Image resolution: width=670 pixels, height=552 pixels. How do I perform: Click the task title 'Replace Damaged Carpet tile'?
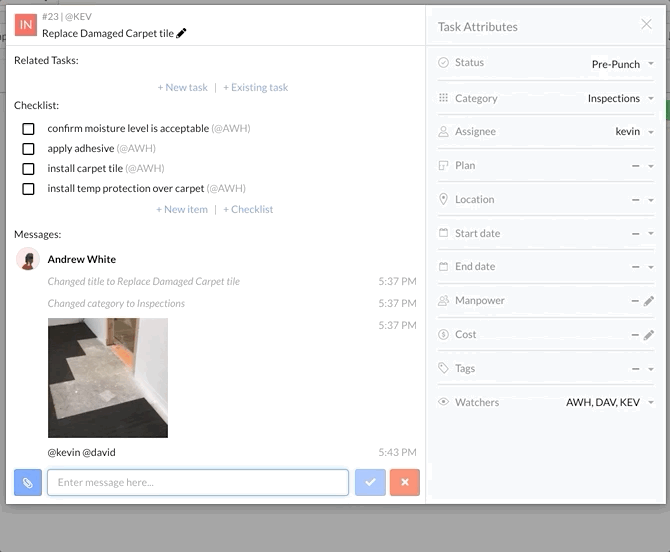(x=108, y=33)
